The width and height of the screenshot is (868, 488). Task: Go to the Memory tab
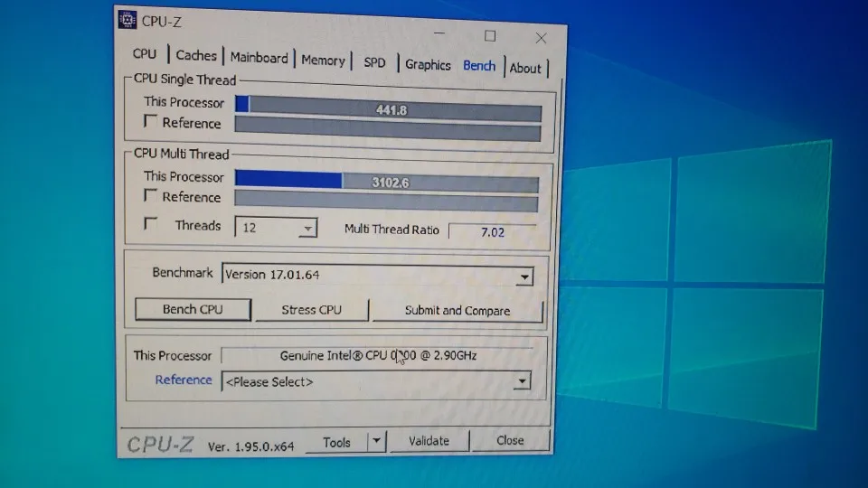(323, 61)
